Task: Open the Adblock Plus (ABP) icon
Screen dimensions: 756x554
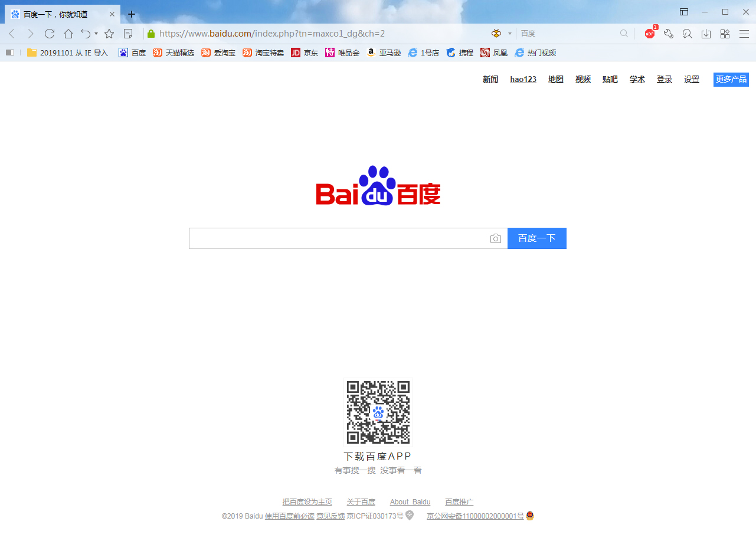Action: [649, 34]
